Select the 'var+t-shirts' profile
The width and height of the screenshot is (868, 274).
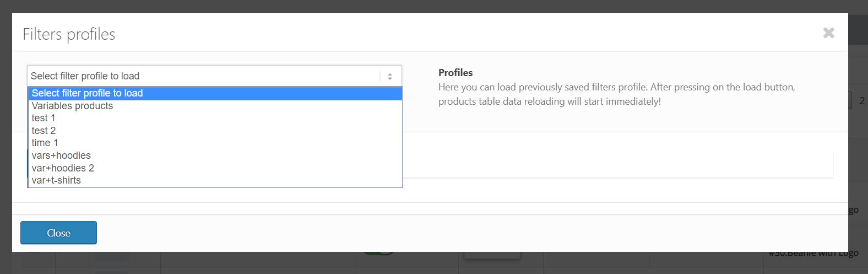pyautogui.click(x=56, y=180)
